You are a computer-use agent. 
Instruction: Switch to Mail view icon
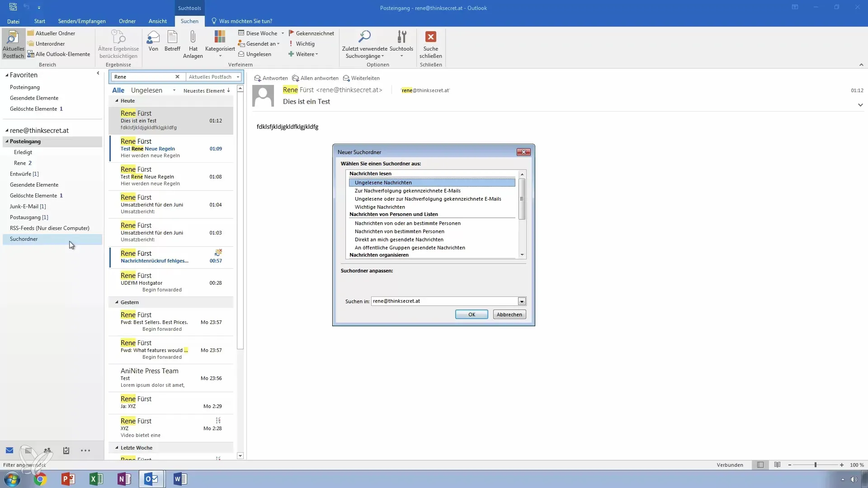coord(9,450)
